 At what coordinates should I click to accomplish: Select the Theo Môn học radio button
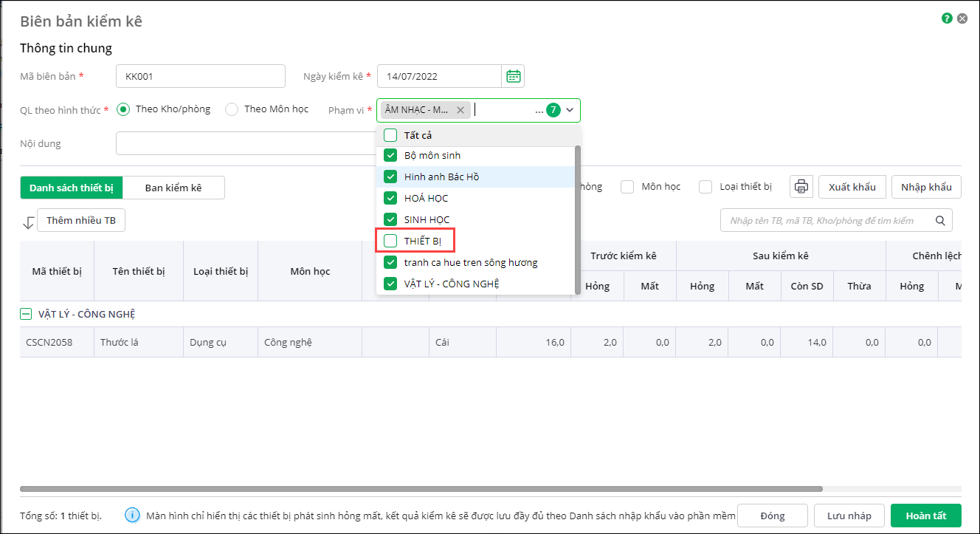(x=232, y=109)
